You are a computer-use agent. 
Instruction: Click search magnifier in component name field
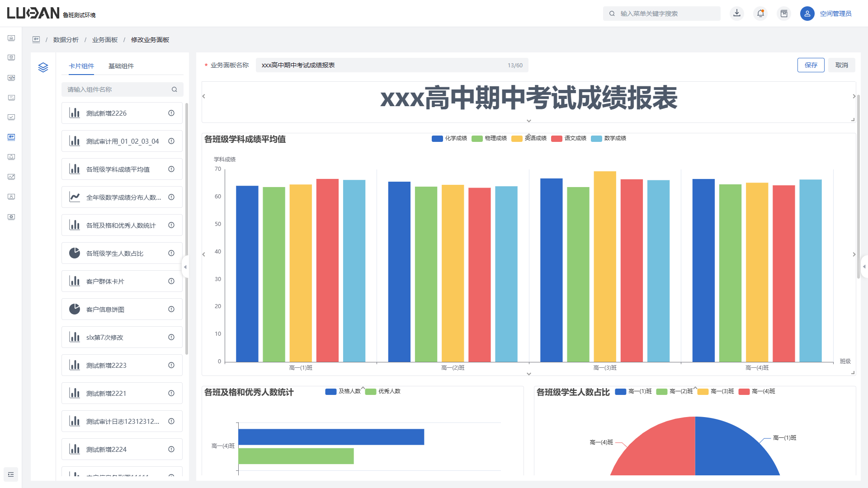(175, 89)
